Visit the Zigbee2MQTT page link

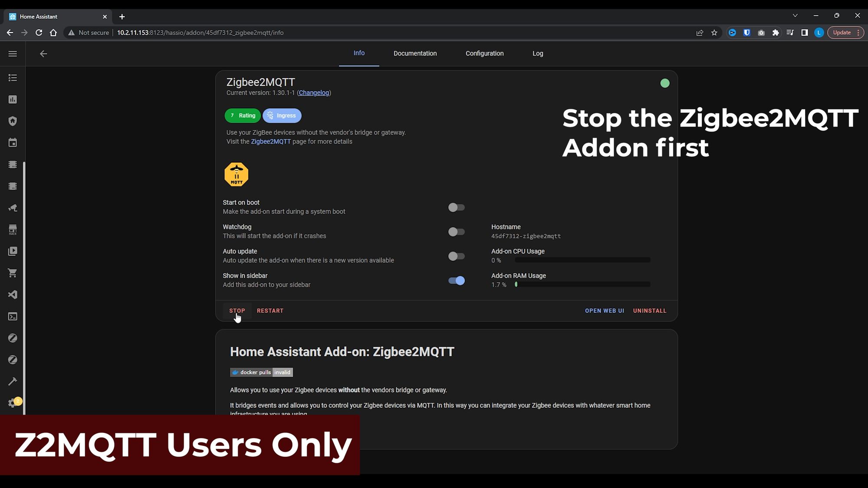click(x=270, y=141)
